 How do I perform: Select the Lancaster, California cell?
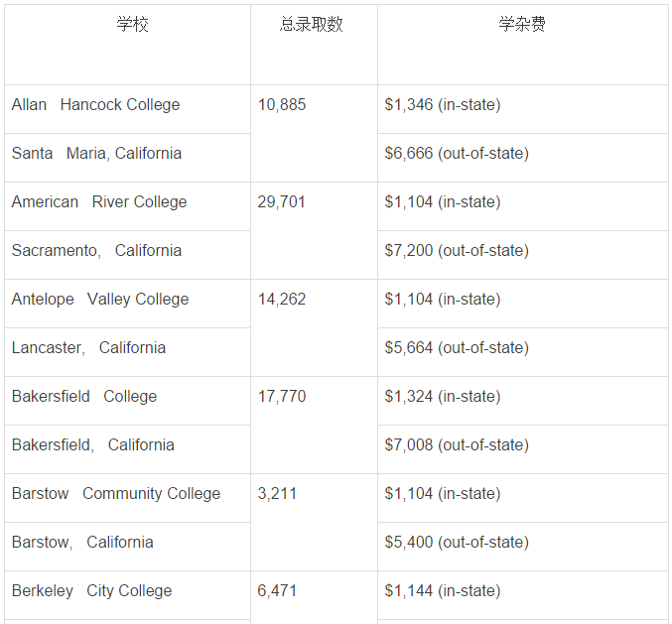point(128,352)
